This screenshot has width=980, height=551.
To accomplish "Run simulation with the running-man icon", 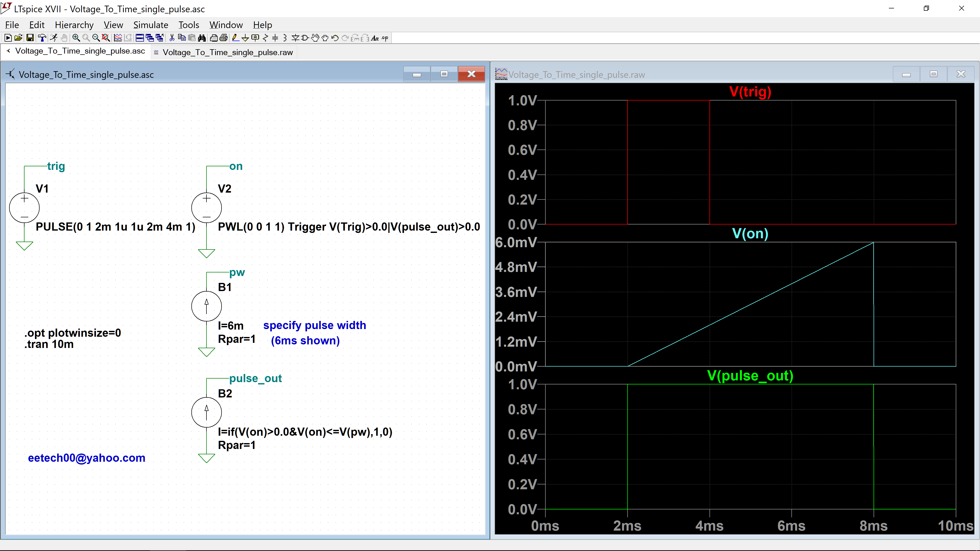I will 54,38.
